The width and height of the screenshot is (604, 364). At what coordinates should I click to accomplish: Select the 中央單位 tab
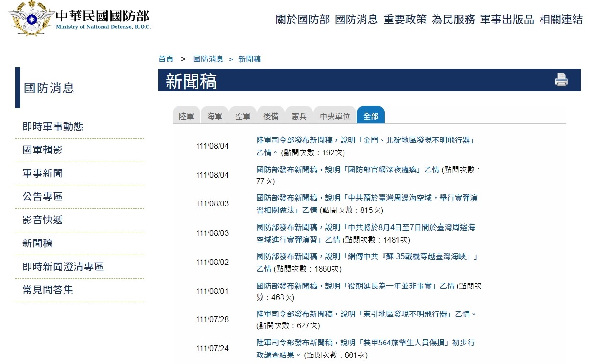pos(335,116)
